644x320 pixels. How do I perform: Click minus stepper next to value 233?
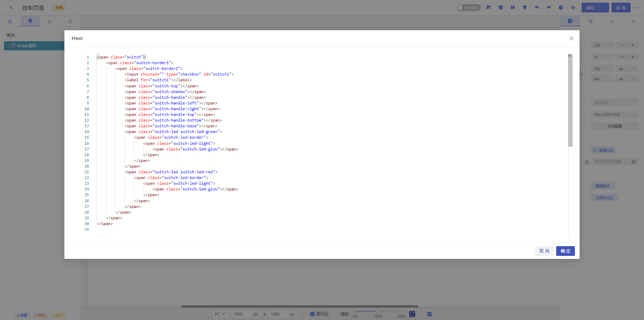coord(622,45)
